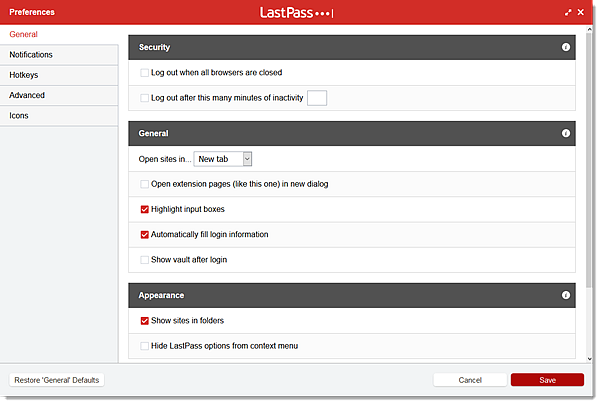597x401 pixels.
Task: Uncheck Automatically fill login information
Action: pyautogui.click(x=144, y=235)
